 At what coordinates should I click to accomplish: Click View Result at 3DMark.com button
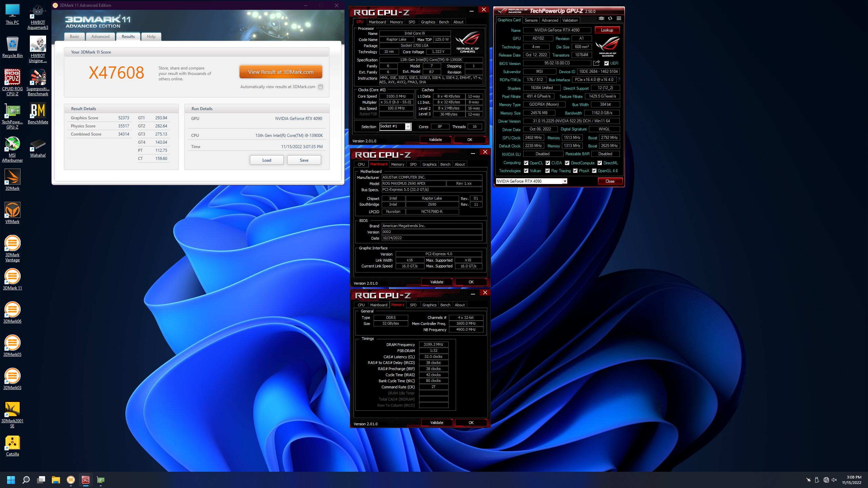[281, 72]
